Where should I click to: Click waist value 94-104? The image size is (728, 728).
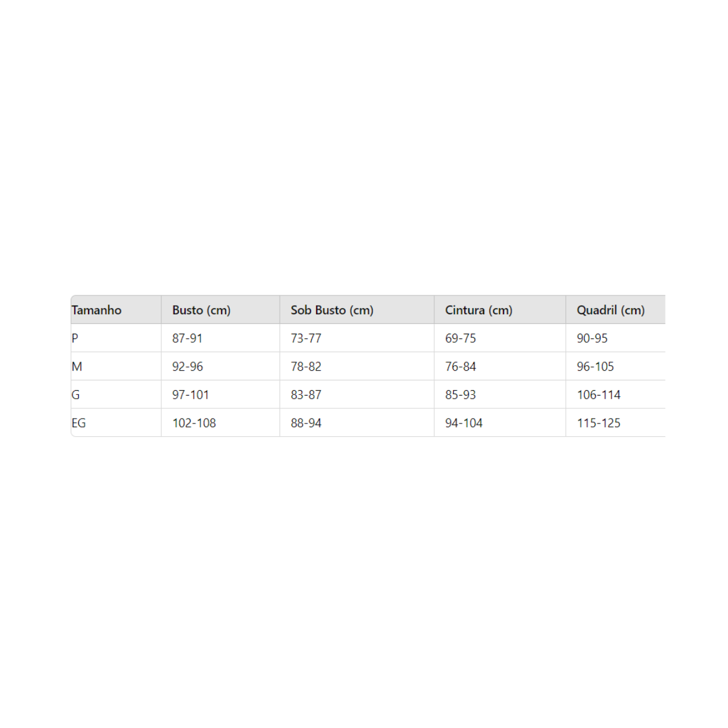click(x=464, y=423)
